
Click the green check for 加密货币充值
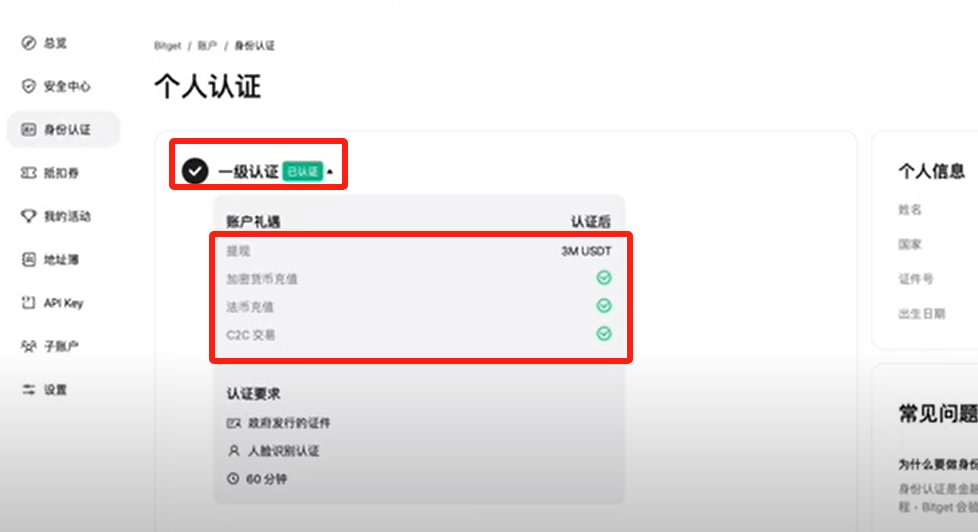604,278
